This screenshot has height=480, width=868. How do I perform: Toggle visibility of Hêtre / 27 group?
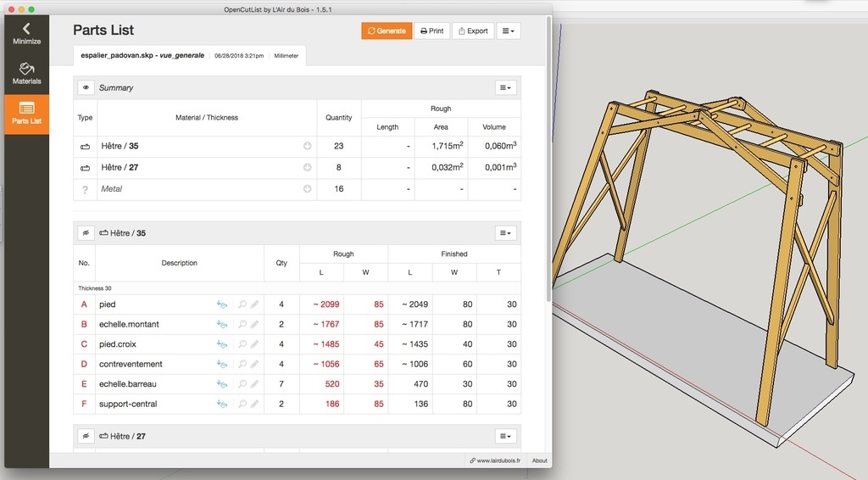(86, 436)
